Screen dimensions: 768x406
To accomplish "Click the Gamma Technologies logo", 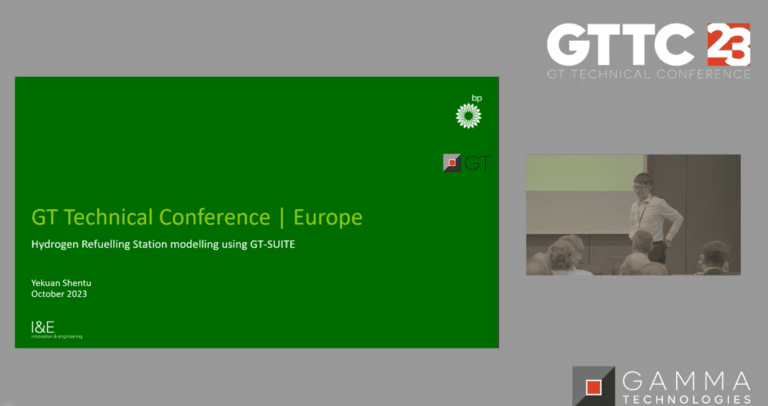I will point(662,386).
